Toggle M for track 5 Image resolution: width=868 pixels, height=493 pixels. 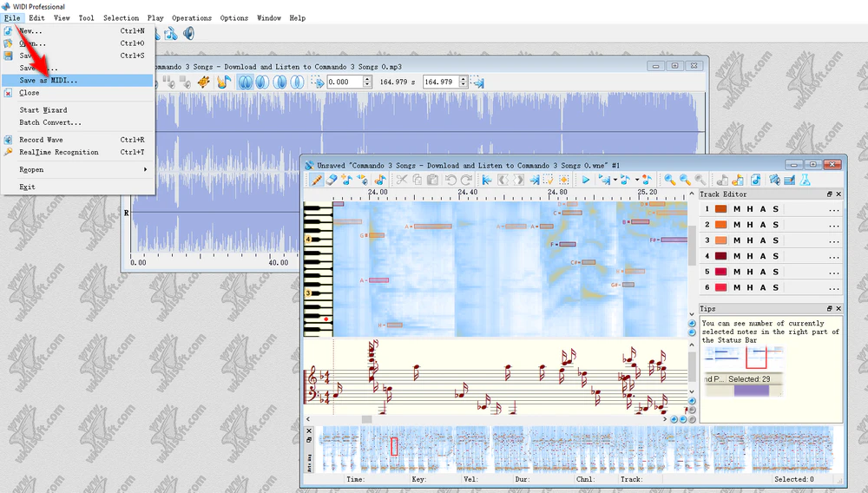click(x=737, y=272)
